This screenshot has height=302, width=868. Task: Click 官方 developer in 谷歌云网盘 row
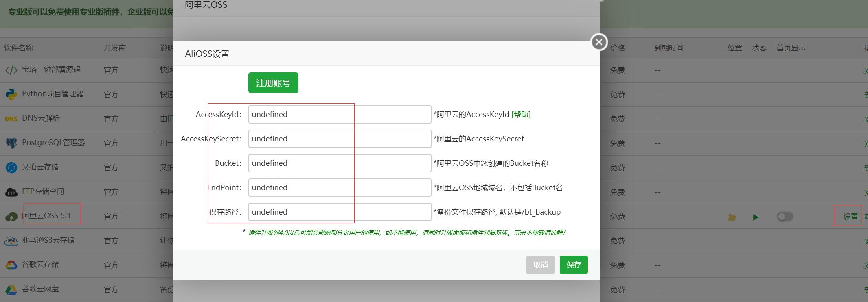click(111, 290)
